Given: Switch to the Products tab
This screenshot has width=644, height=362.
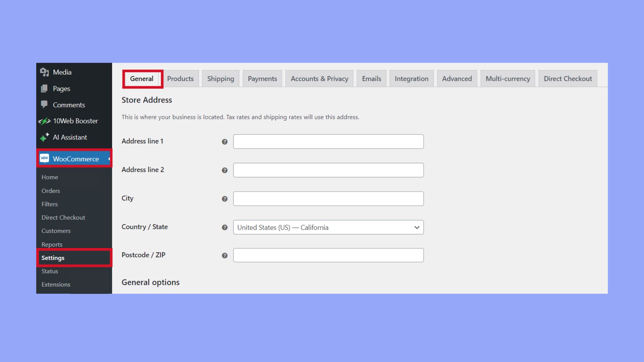Looking at the screenshot, I should [x=180, y=78].
